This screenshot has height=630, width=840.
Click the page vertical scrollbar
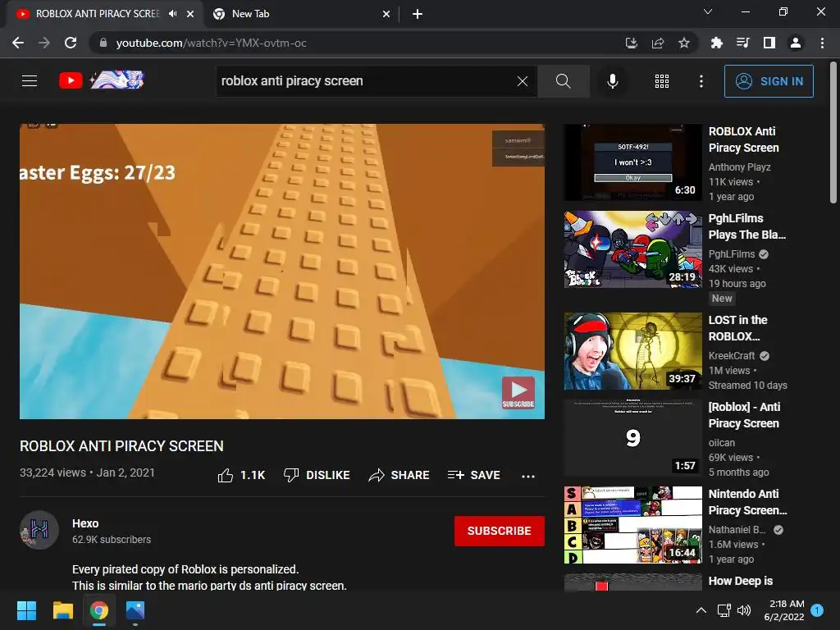[833, 133]
